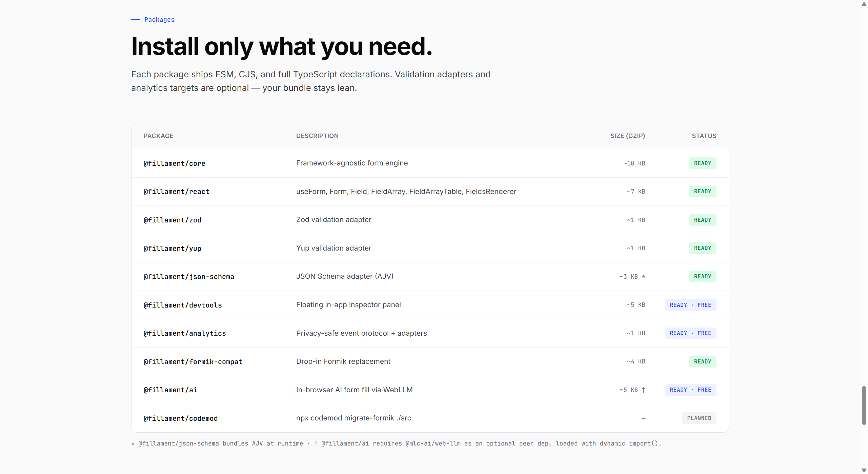This screenshot has width=868, height=474.
Task: Click READY badge for @fillament/core
Action: 703,163
